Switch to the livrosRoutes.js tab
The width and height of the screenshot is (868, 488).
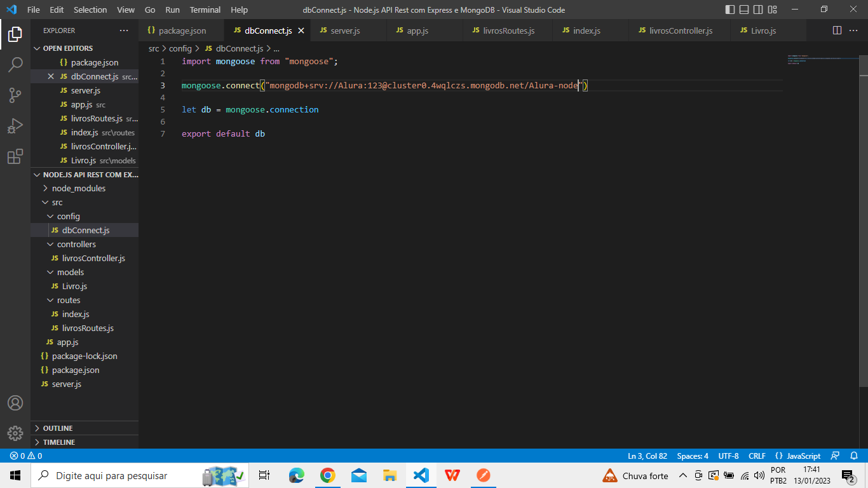508,30
